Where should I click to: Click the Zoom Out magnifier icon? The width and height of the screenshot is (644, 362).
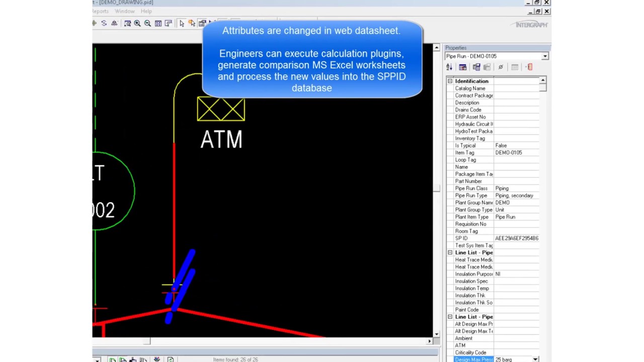click(147, 23)
